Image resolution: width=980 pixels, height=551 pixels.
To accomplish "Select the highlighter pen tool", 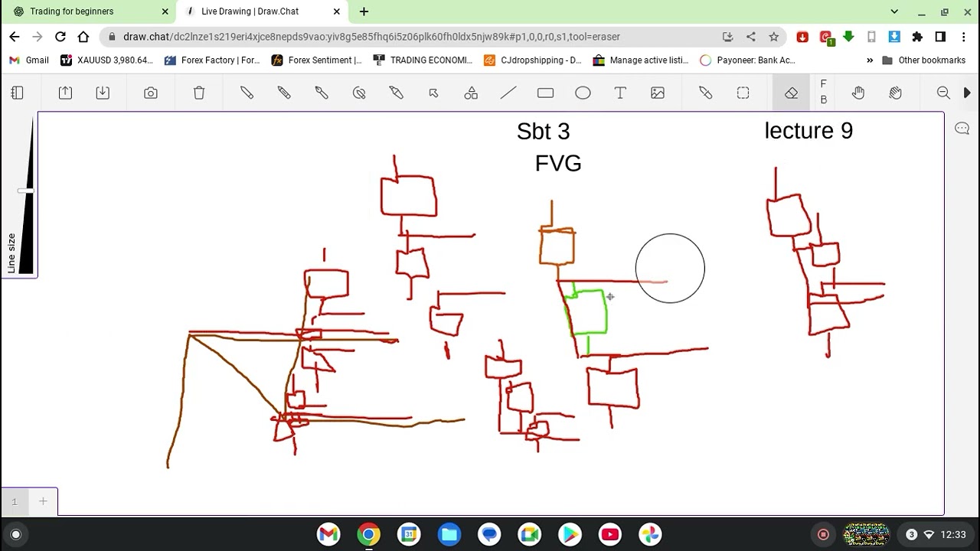I will (396, 93).
